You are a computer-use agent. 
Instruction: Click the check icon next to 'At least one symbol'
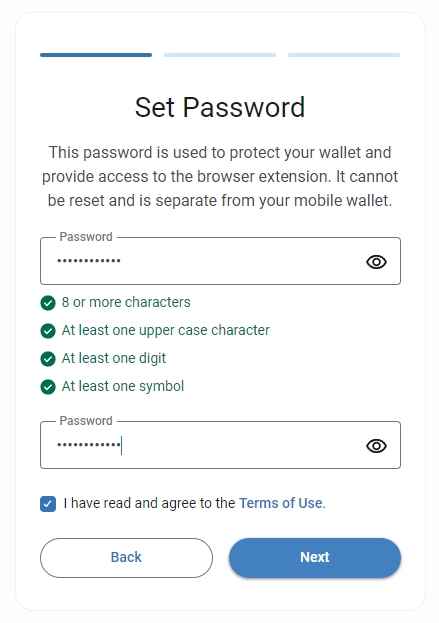[48, 387]
